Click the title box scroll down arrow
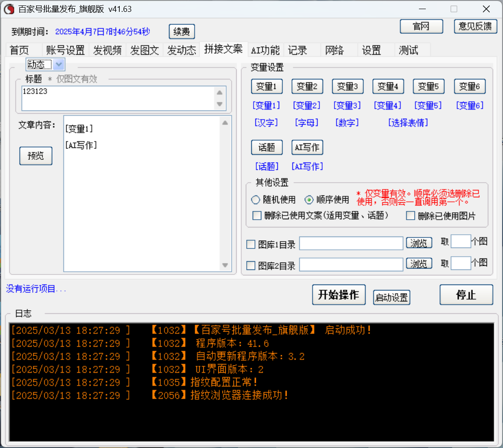The height and width of the screenshot is (448, 503). (x=220, y=104)
